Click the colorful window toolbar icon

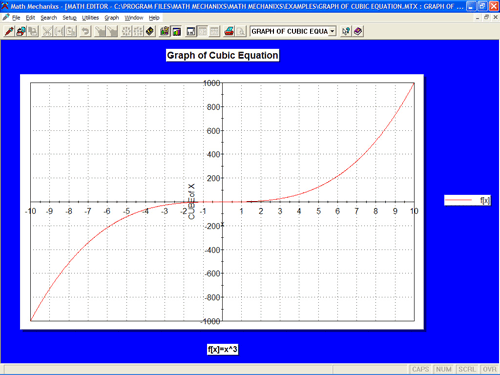point(176,31)
